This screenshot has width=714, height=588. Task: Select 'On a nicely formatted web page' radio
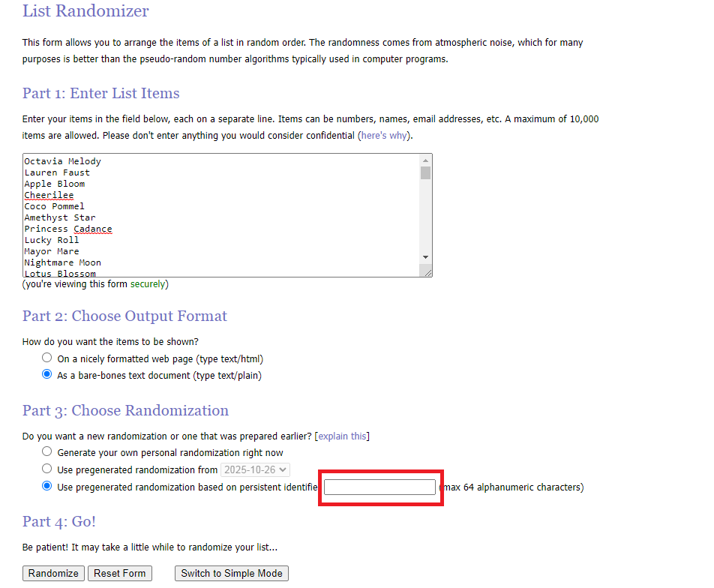(x=47, y=358)
